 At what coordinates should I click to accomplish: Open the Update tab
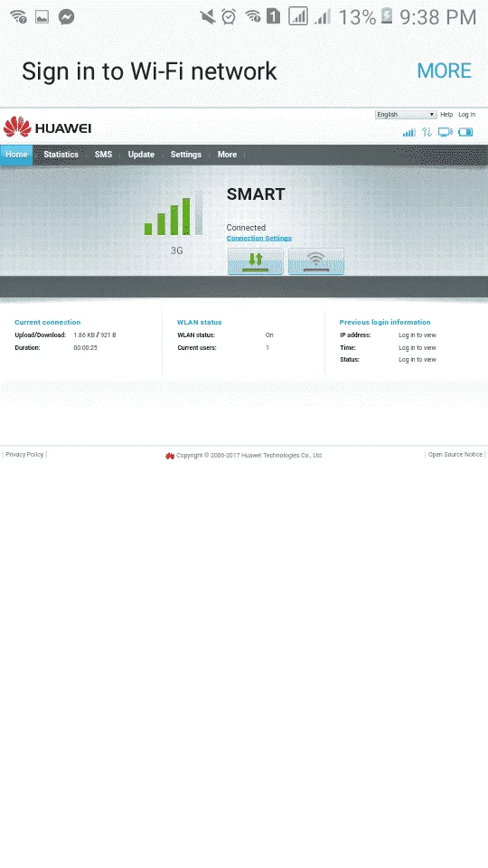tap(141, 155)
